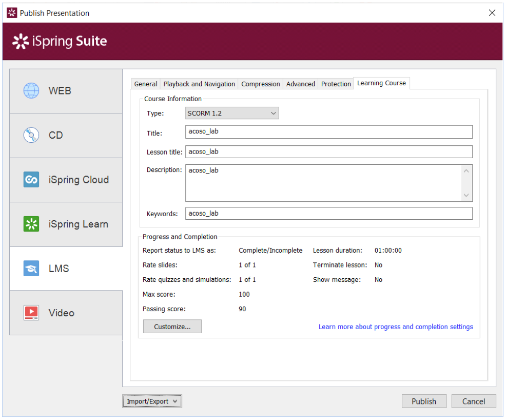Switch to the Advanced tab

point(300,84)
